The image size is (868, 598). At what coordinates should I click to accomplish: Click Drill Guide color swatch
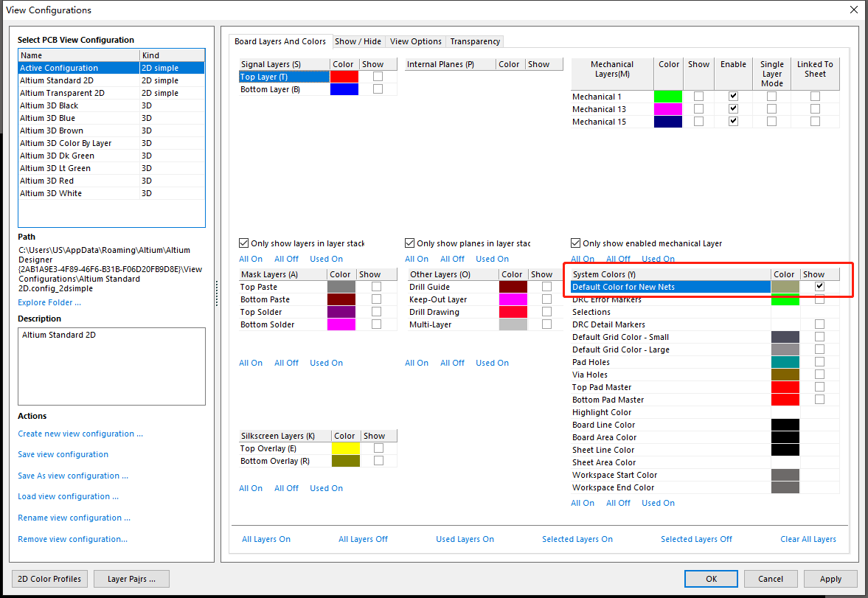(513, 287)
